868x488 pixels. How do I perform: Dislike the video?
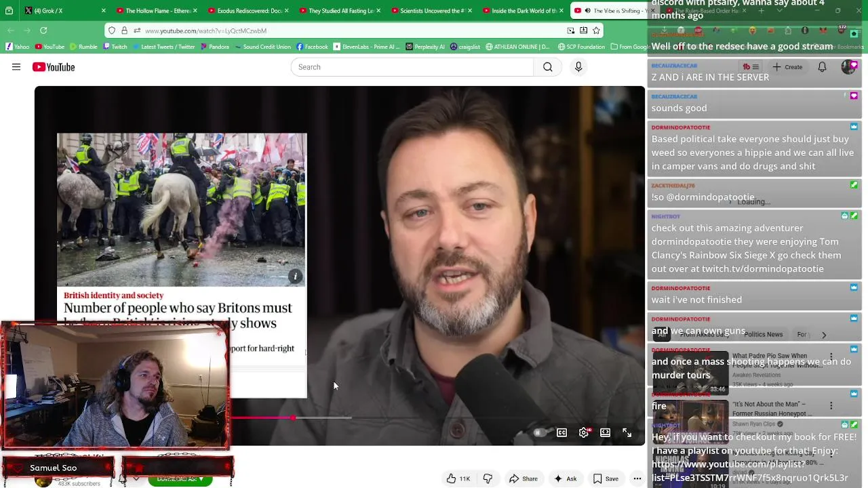[488, 479]
